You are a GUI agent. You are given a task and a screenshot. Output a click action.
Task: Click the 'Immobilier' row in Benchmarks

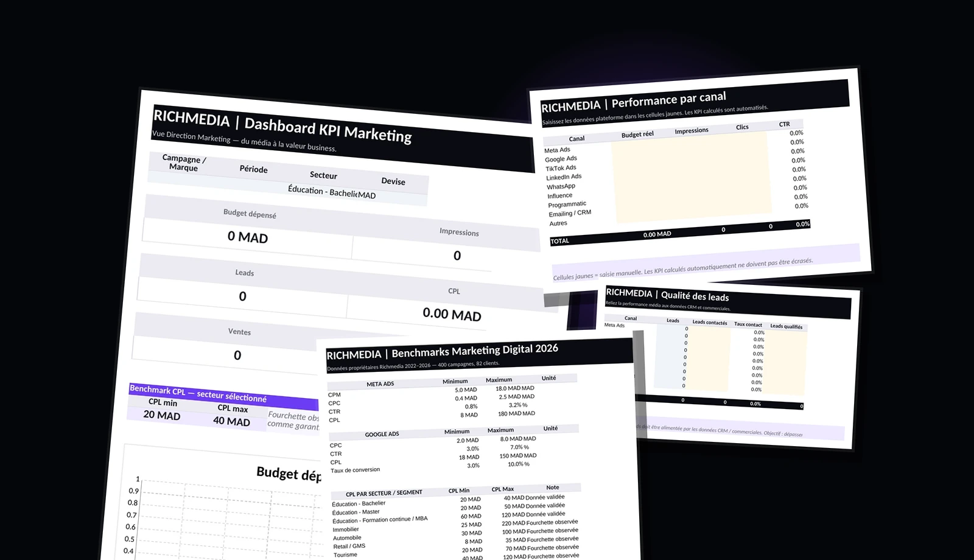346,530
